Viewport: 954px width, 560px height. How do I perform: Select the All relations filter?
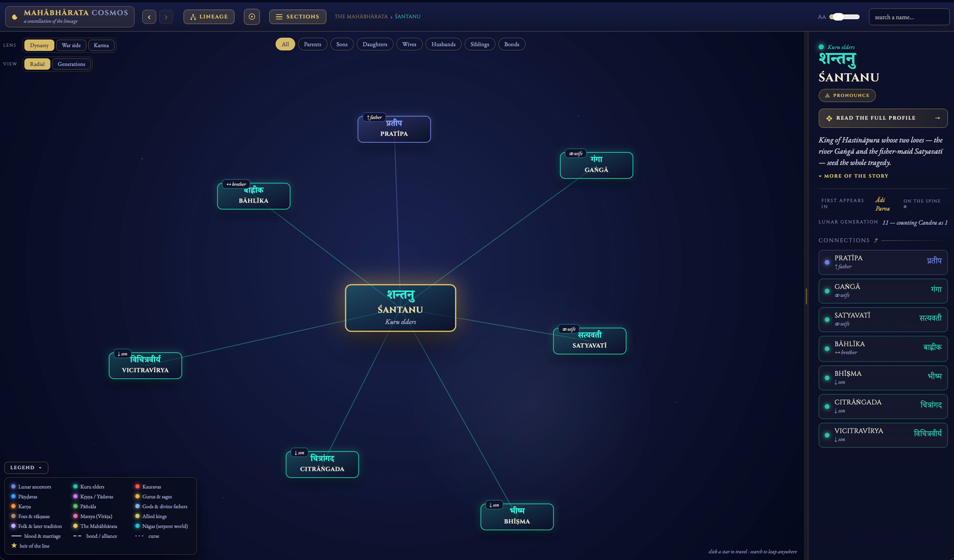pos(285,44)
